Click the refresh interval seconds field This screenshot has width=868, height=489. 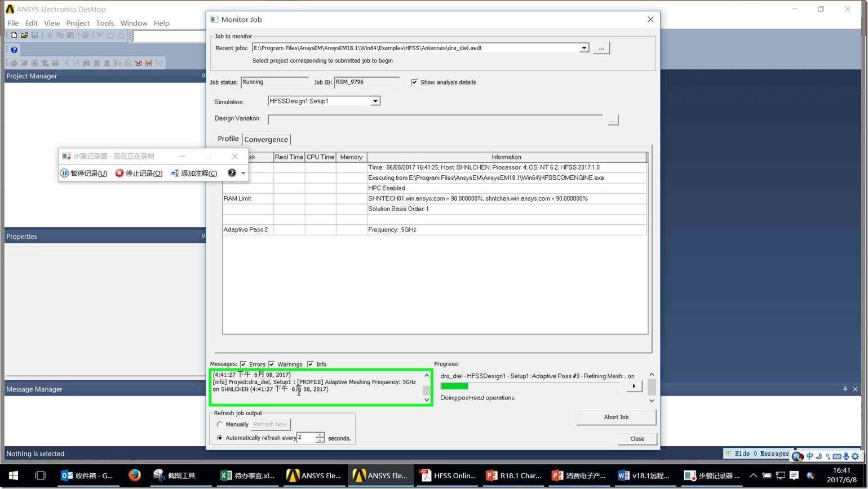pos(305,438)
